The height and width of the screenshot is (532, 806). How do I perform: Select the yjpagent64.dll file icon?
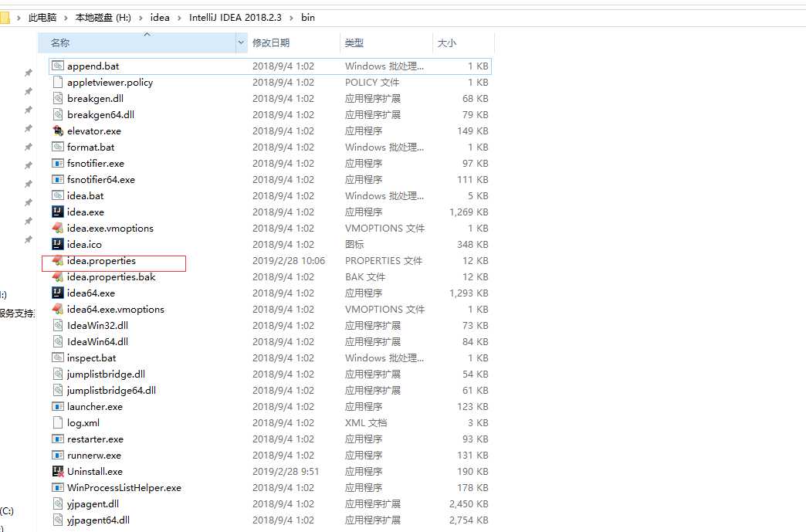[x=58, y=520]
